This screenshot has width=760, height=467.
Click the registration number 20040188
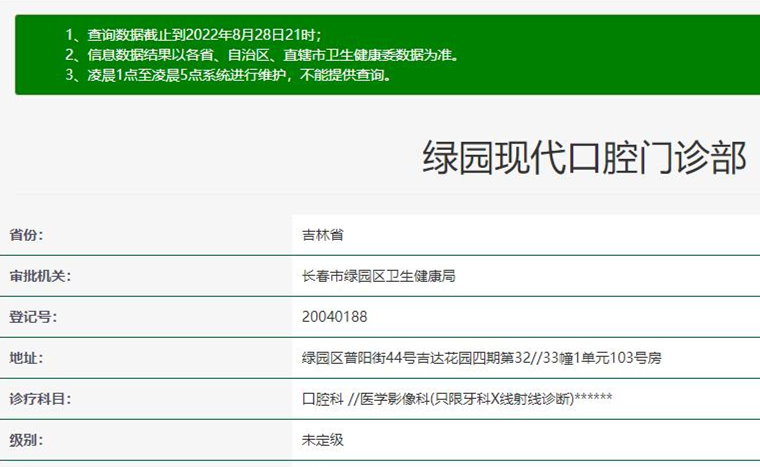pyautogui.click(x=334, y=317)
